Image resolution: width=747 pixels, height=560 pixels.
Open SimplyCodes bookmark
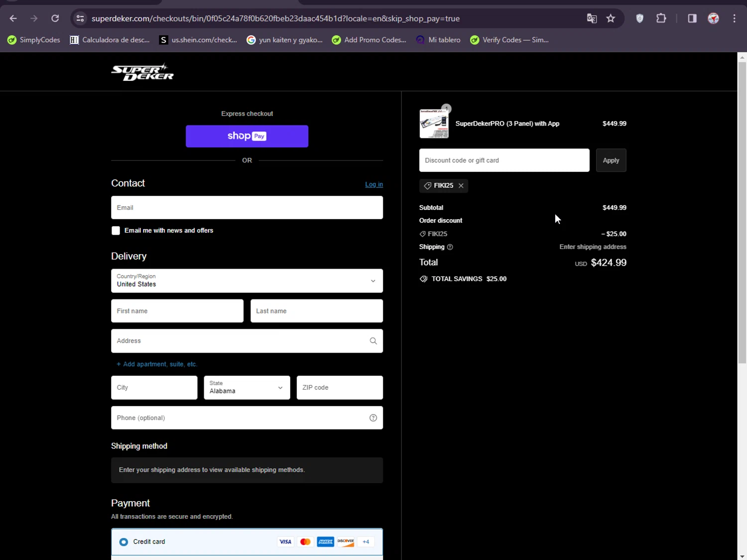[x=34, y=40]
